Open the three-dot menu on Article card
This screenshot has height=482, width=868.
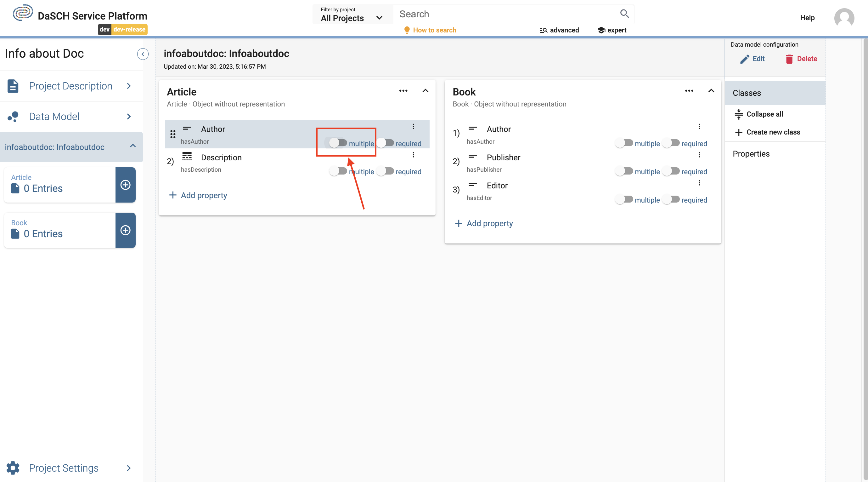point(403,91)
